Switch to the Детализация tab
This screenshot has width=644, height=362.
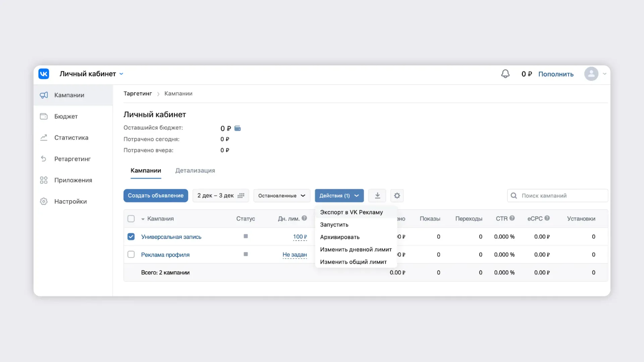click(195, 170)
